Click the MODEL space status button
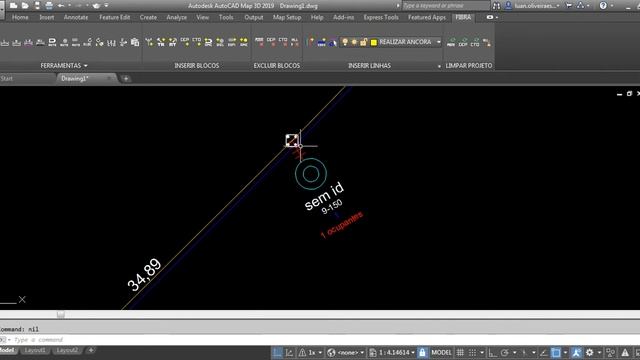640x360 pixels. point(441,352)
